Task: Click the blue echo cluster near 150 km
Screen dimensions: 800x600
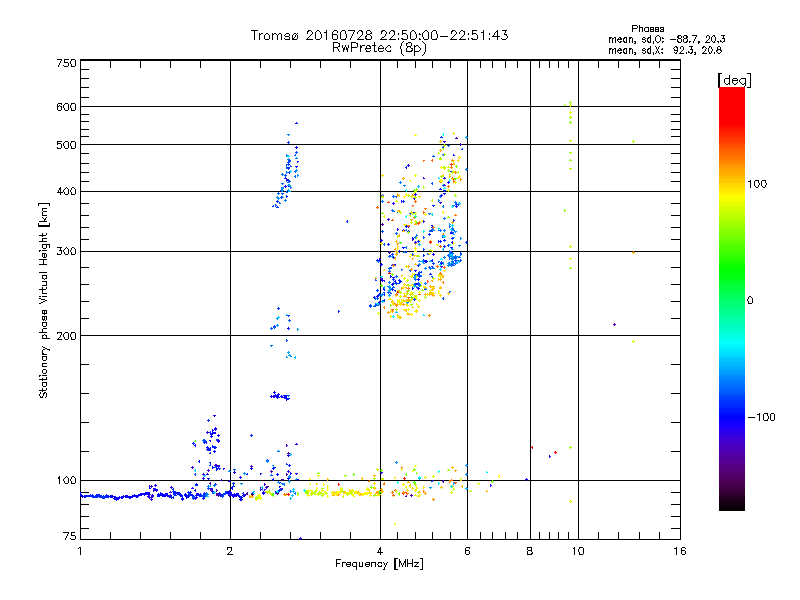Action: (x=280, y=396)
